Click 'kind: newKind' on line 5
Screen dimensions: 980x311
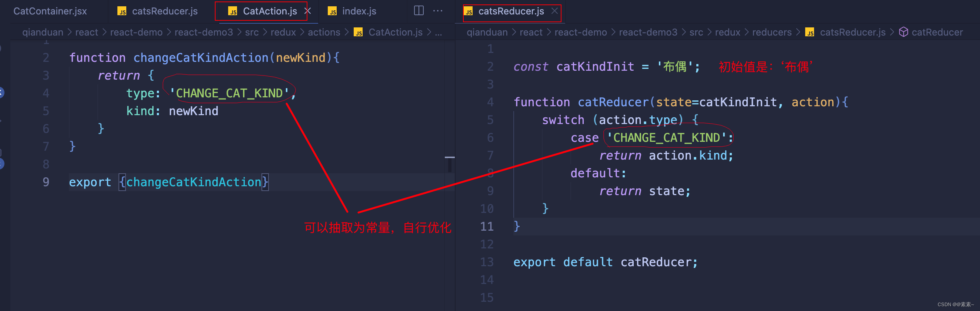click(172, 111)
